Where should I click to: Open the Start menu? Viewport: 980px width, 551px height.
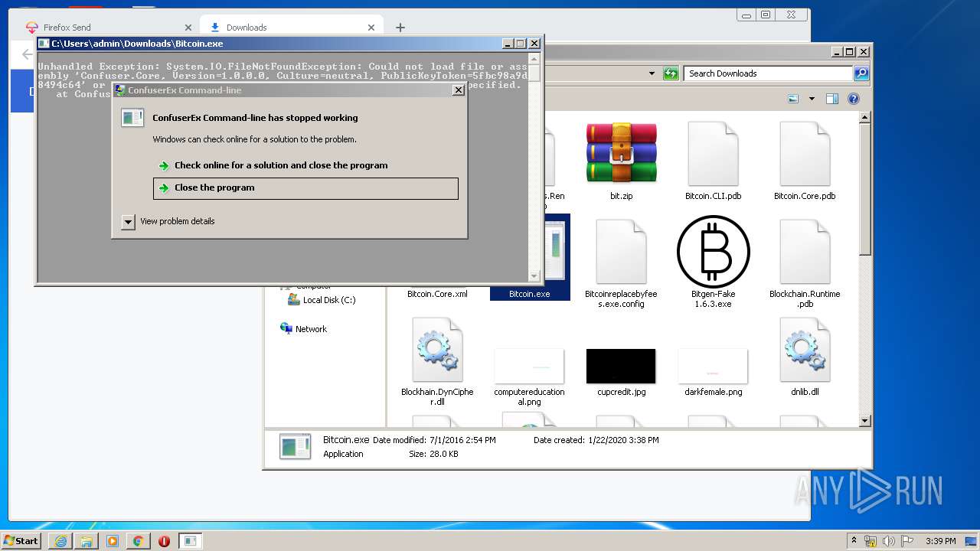[21, 540]
